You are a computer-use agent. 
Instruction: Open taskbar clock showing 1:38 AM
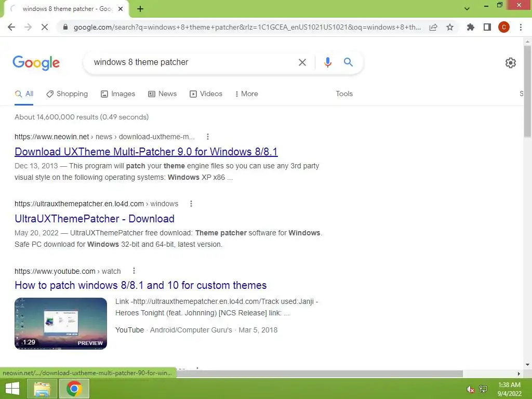(x=509, y=389)
